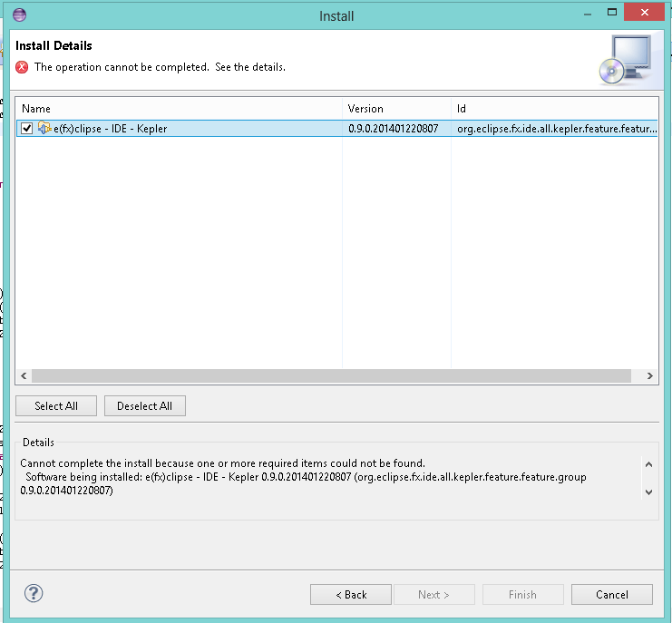The width and height of the screenshot is (672, 623).
Task: Click the down arrow in Details panel
Action: [648, 492]
